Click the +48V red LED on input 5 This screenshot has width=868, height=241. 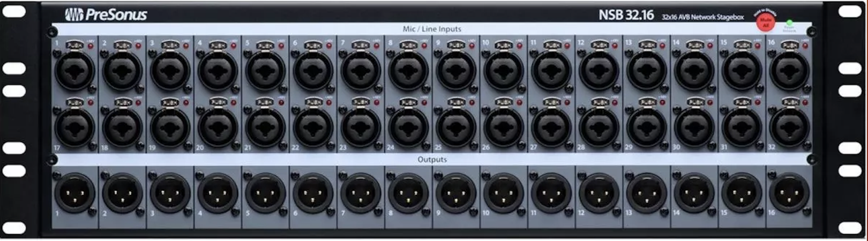tap(281, 46)
